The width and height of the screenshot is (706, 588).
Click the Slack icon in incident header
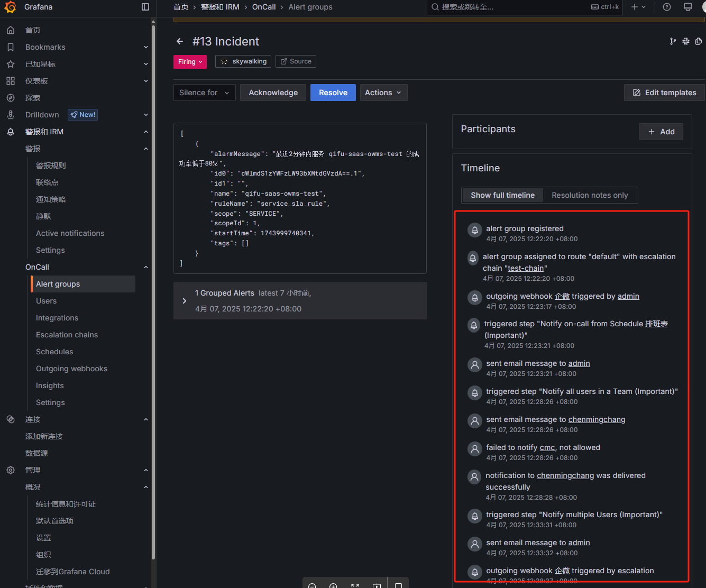[x=686, y=41]
